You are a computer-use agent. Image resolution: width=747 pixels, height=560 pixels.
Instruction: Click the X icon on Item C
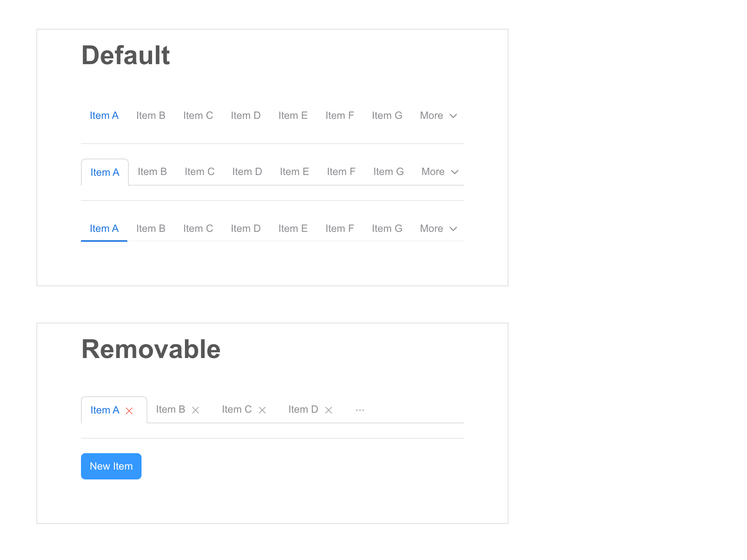click(262, 410)
